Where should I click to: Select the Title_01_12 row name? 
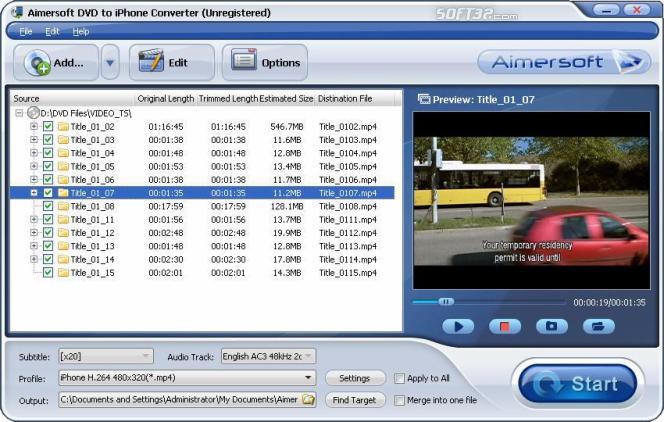tap(92, 233)
